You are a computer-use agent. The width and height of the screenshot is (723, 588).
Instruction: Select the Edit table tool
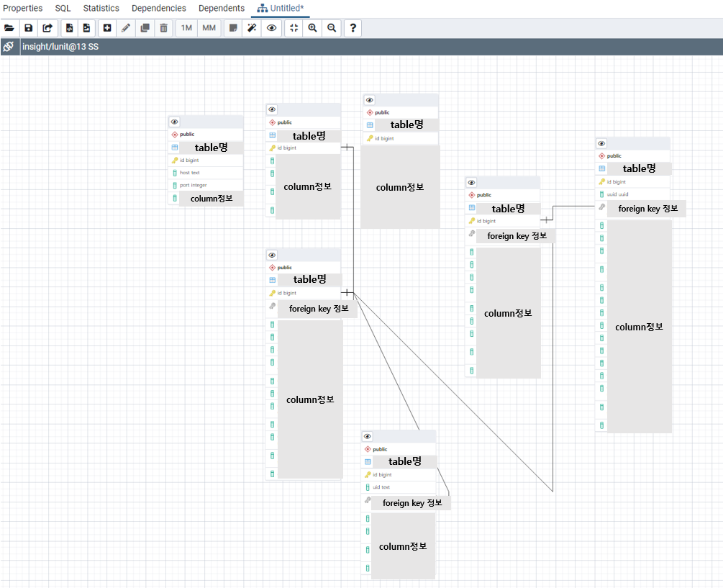(126, 27)
